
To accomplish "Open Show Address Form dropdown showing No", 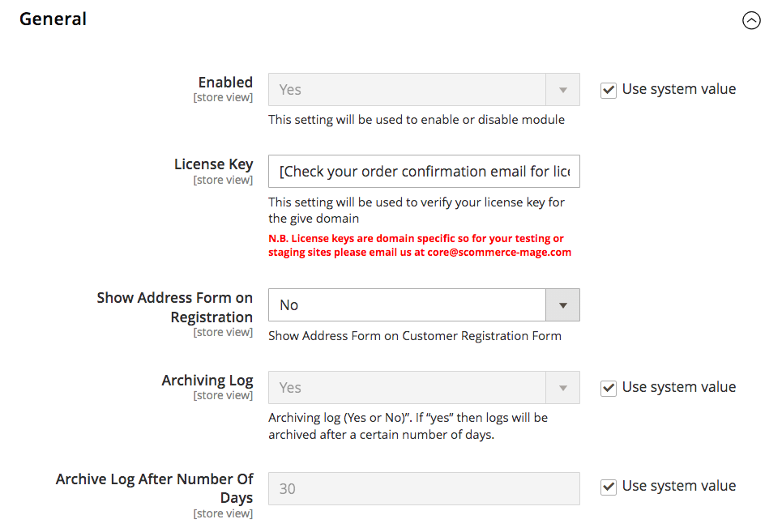I will click(408, 305).
